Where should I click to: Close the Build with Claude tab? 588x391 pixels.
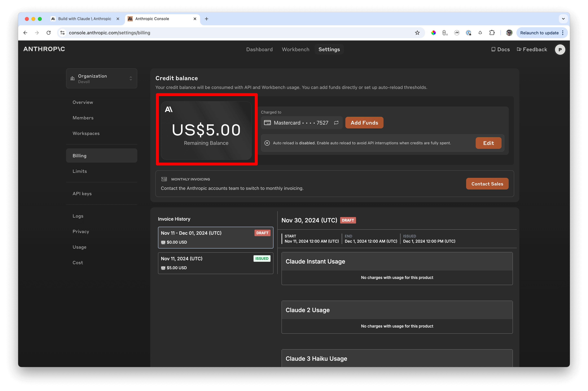point(118,19)
